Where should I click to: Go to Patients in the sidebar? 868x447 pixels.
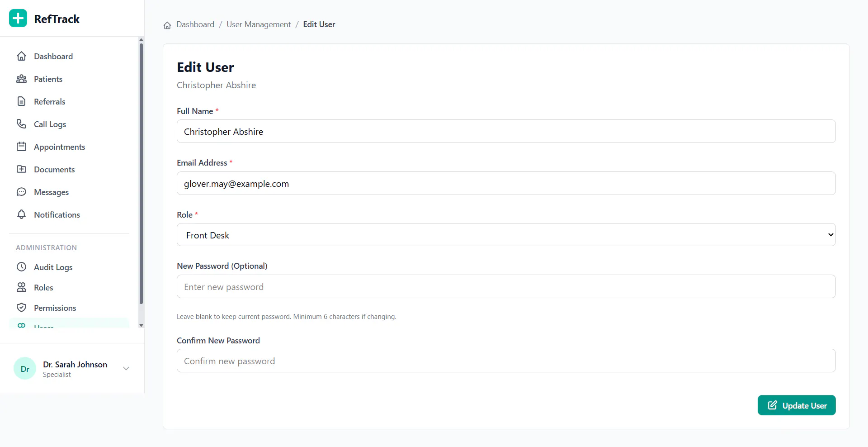point(69,79)
